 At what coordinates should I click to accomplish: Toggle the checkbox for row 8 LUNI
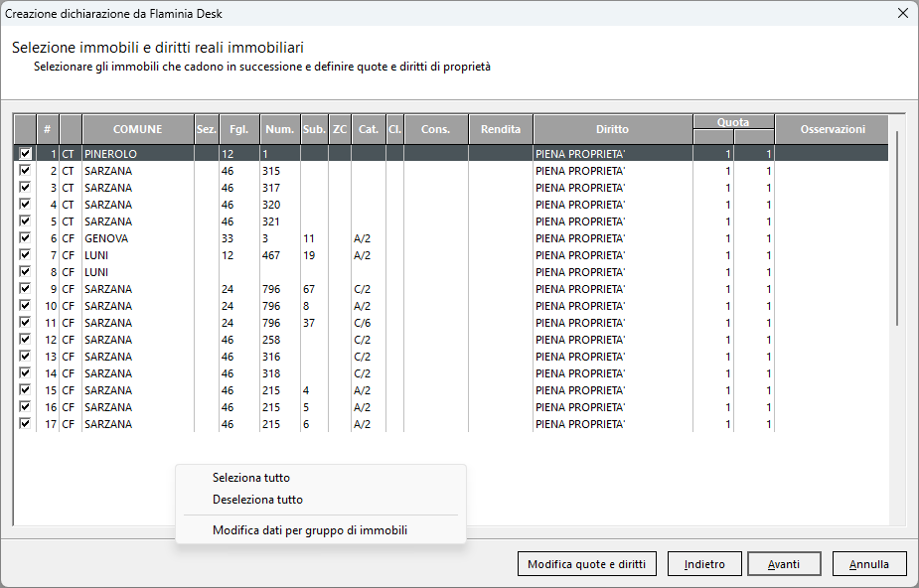(x=25, y=272)
